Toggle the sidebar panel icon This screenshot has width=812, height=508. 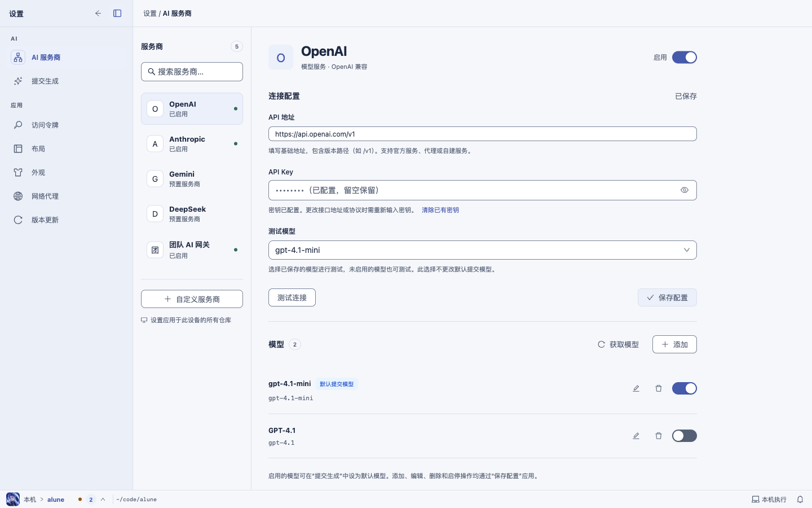(x=117, y=14)
